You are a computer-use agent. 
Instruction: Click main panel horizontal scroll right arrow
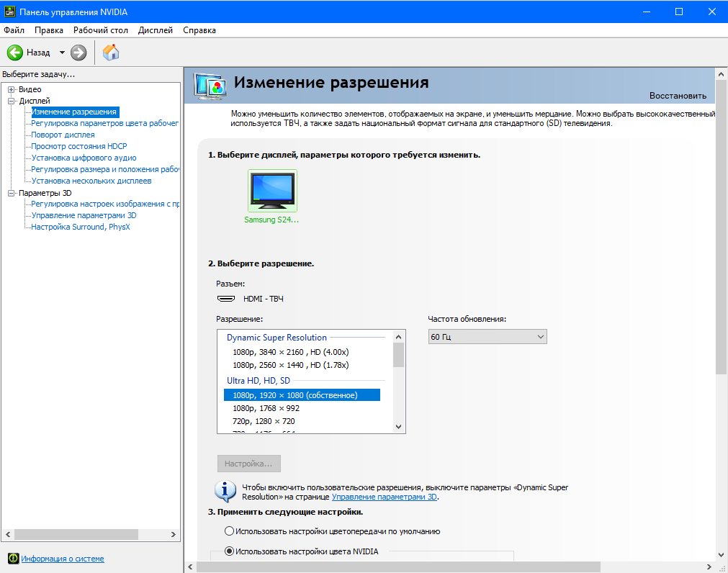[x=709, y=567]
